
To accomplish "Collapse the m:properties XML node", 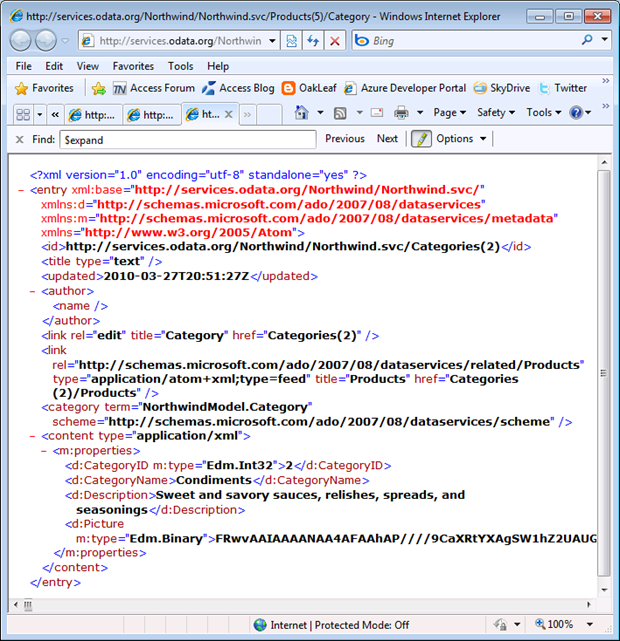I will (44, 451).
